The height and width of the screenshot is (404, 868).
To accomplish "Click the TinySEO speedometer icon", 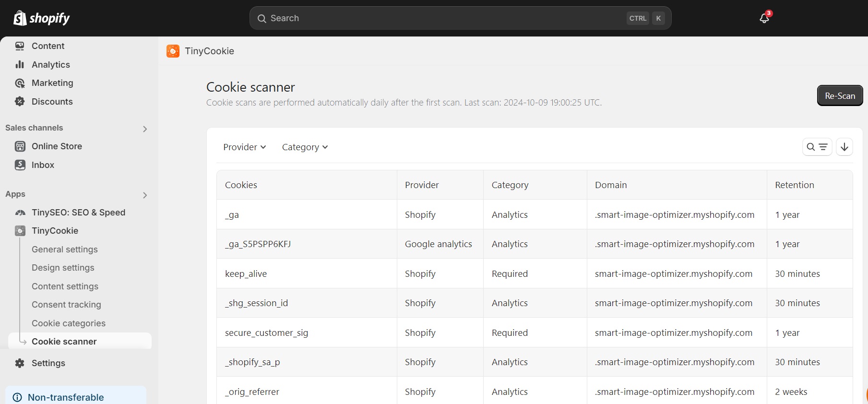I will tap(20, 213).
